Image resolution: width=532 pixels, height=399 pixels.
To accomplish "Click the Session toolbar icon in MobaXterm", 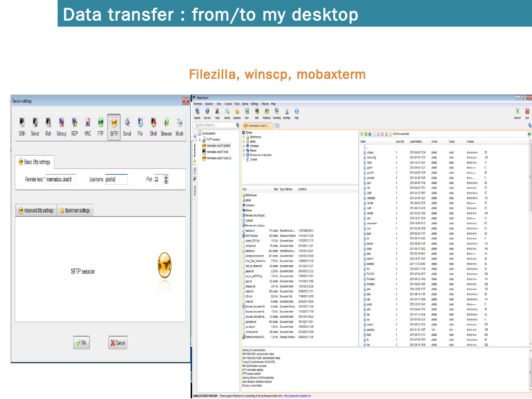I will [197, 113].
